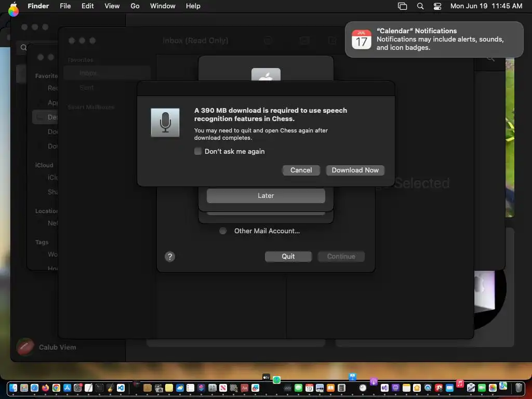Check the "Don't ask me again" checkbox
Screen dimensions: 532x399
198,151
